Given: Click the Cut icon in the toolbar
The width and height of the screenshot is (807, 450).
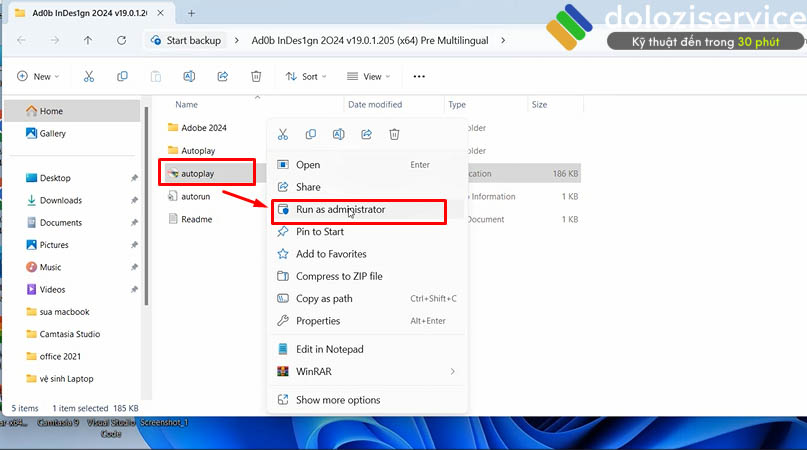Looking at the screenshot, I should pos(89,76).
